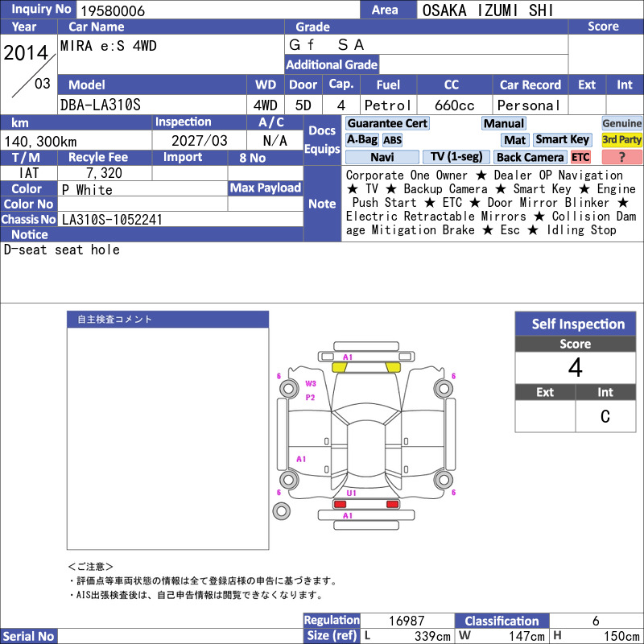Click the Self Inspection panel header
The image size is (644, 644).
[576, 324]
